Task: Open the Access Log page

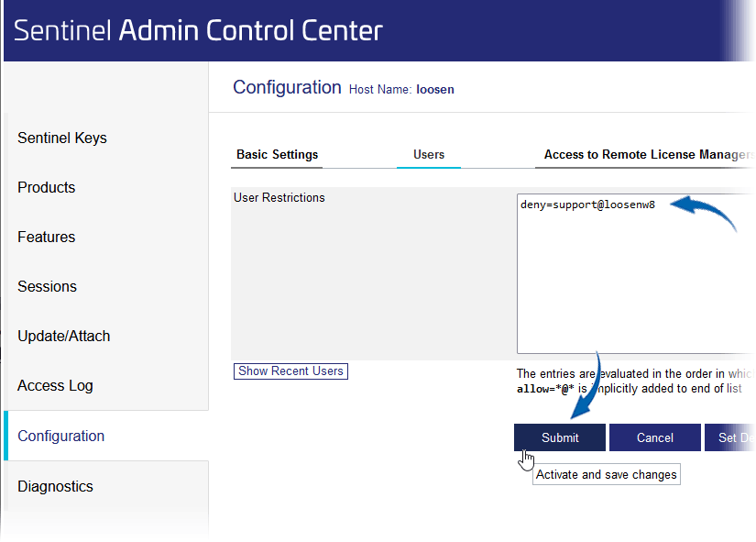Action: pyautogui.click(x=55, y=385)
